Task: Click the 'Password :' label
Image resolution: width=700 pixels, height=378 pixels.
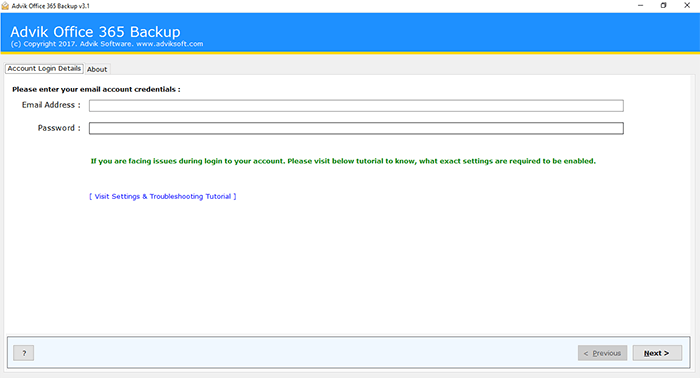Action: coord(59,128)
